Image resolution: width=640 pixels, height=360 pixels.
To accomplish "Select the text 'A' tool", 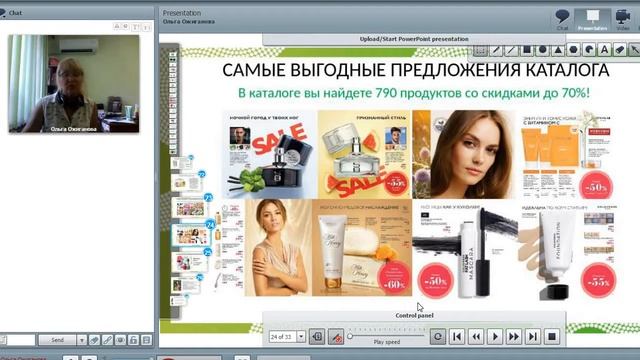I will (604, 50).
